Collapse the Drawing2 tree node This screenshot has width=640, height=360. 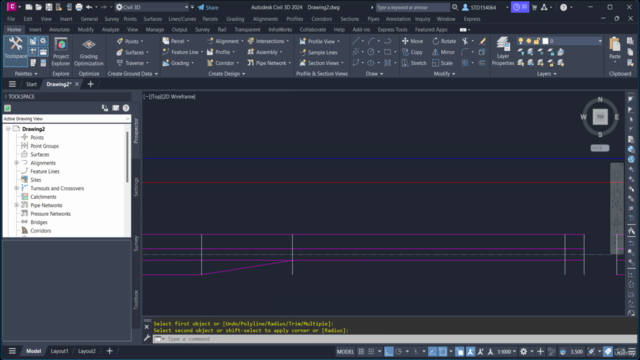(x=8, y=129)
